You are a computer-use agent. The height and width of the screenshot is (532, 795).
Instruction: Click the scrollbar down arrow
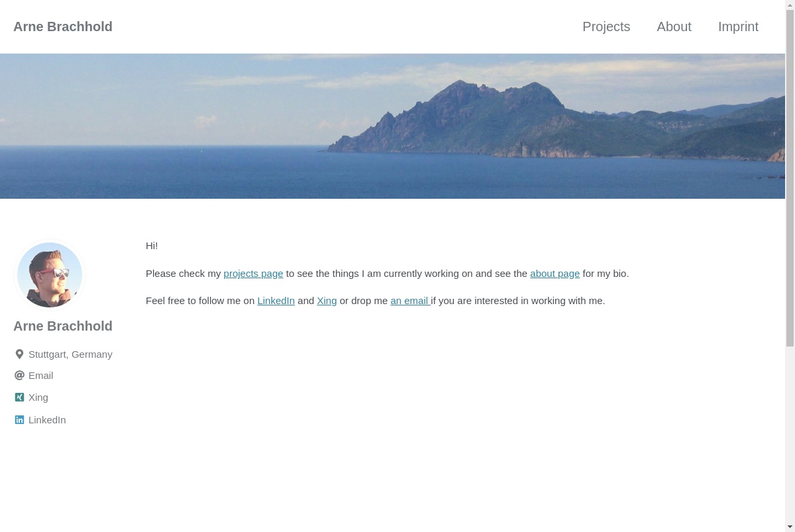[790, 527]
